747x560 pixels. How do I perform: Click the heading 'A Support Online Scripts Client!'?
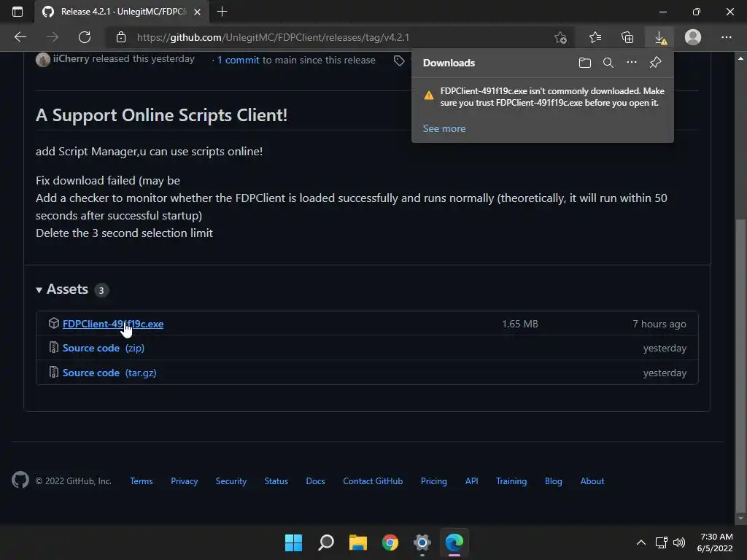point(161,115)
